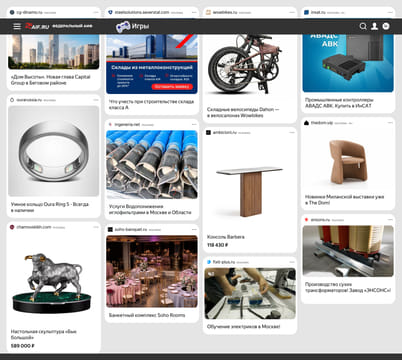Open 'Новинки Миланской выставки' headline
Viewport: 402px width, 360px height.
pos(344,200)
